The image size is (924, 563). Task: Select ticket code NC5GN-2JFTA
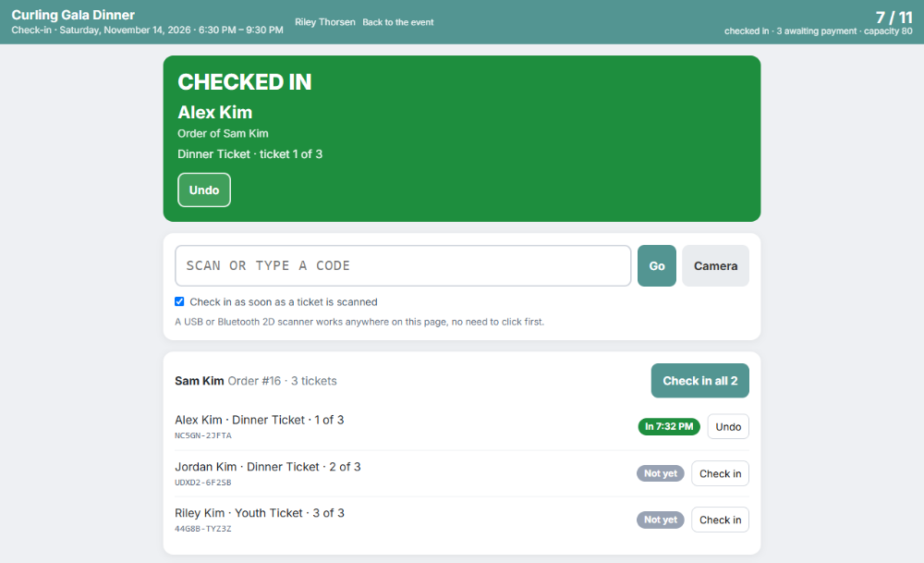tap(203, 435)
